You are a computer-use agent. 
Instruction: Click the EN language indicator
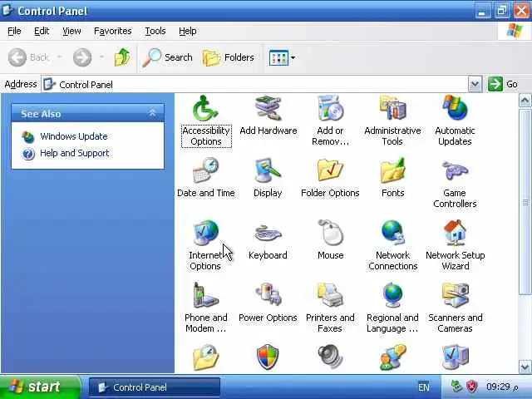click(x=423, y=387)
